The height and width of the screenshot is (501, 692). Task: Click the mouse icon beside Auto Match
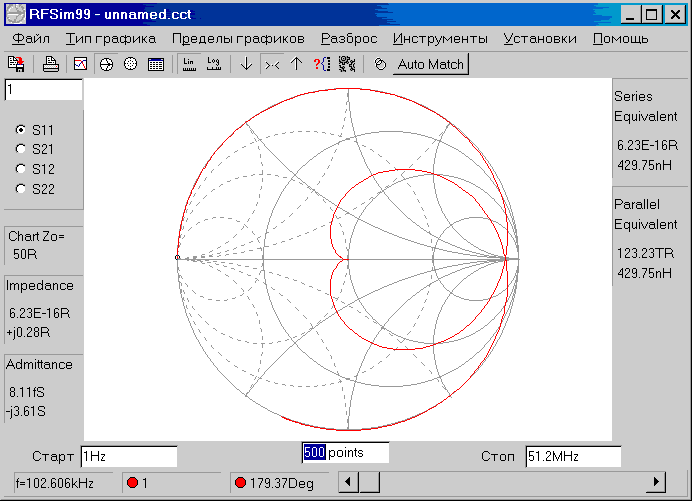pos(380,64)
